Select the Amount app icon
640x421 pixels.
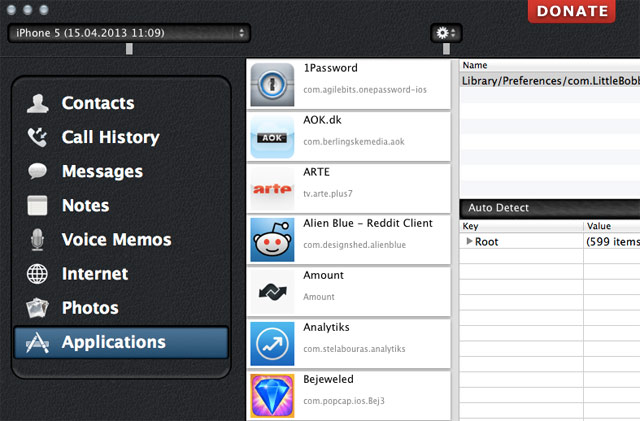272,292
